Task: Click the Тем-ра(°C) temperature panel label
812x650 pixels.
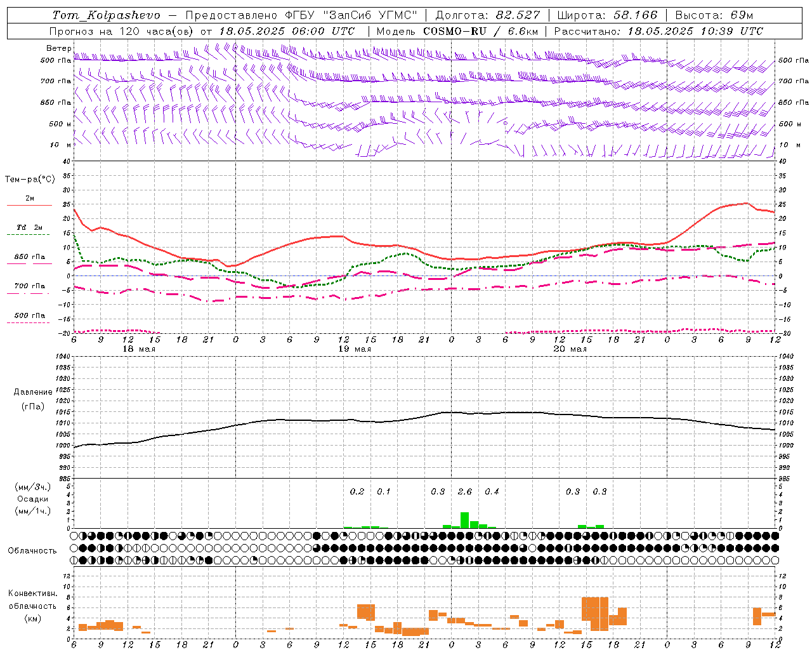Action: (x=30, y=180)
